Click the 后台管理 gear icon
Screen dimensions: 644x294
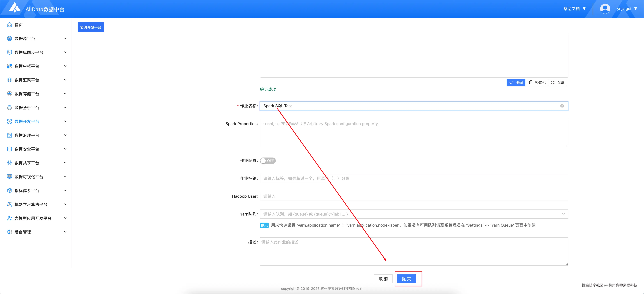pos(9,232)
